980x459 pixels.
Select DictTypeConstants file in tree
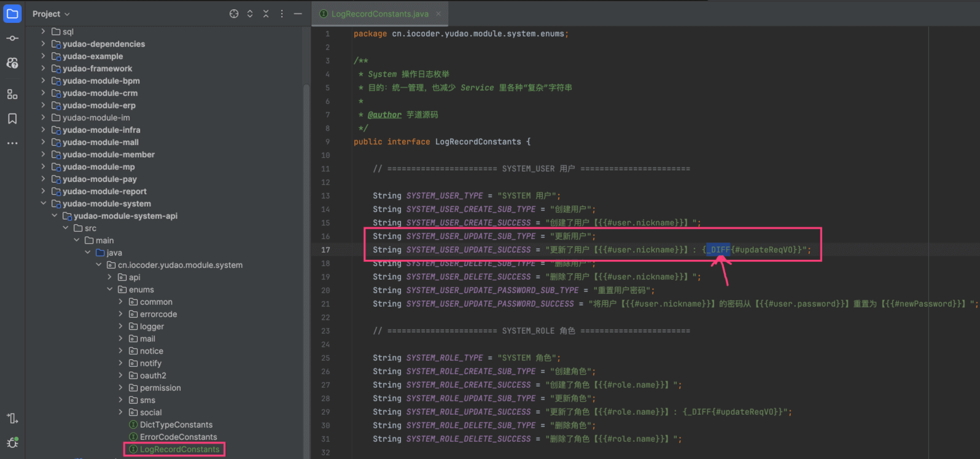point(176,425)
